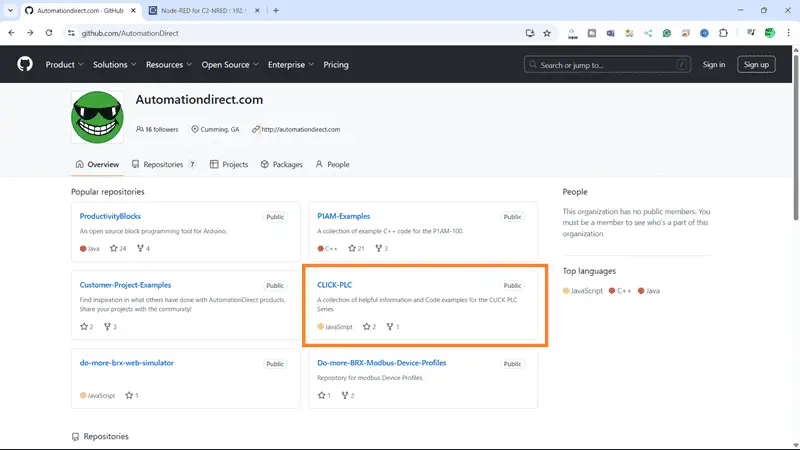The height and width of the screenshot is (450, 800).
Task: Open the Pricing page
Action: coord(336,65)
